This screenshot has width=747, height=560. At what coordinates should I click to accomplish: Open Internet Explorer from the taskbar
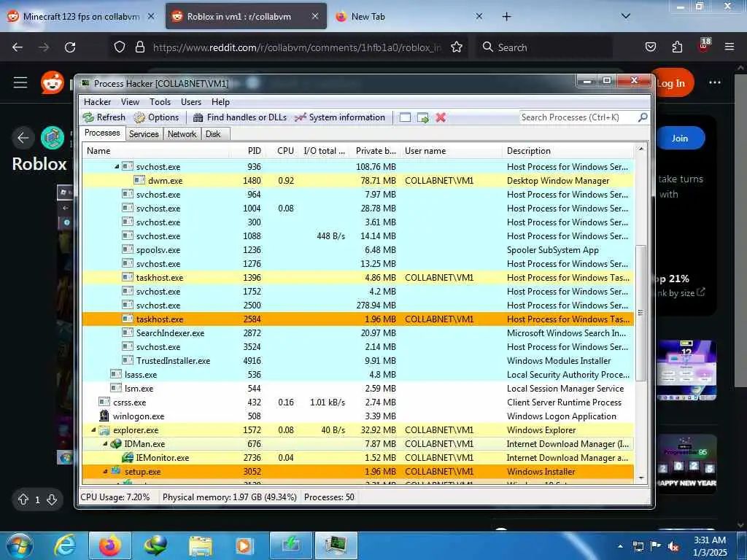65,545
